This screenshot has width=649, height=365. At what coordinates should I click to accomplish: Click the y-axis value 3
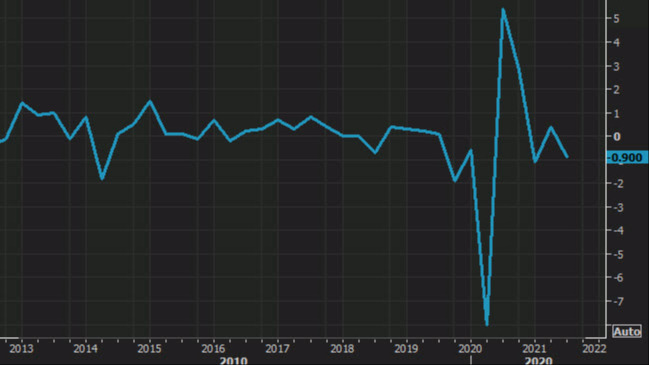coord(617,66)
